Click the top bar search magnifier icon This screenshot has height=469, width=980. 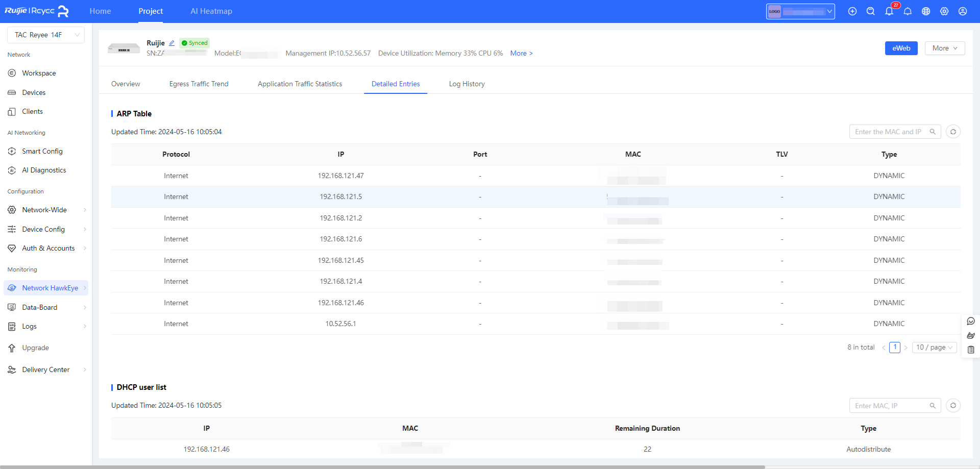871,11
